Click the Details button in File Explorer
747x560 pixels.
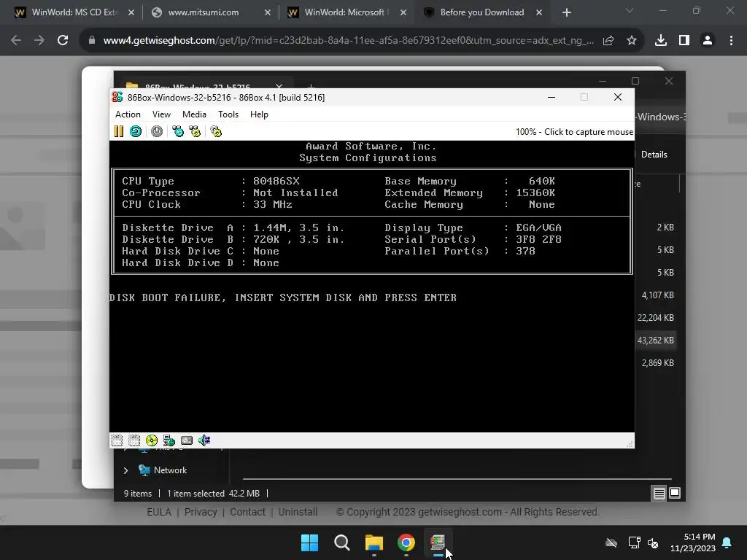click(654, 155)
